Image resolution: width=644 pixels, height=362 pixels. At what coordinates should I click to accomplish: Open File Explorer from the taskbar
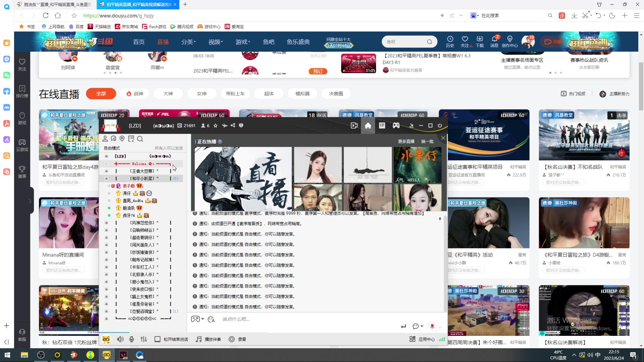[24, 355]
